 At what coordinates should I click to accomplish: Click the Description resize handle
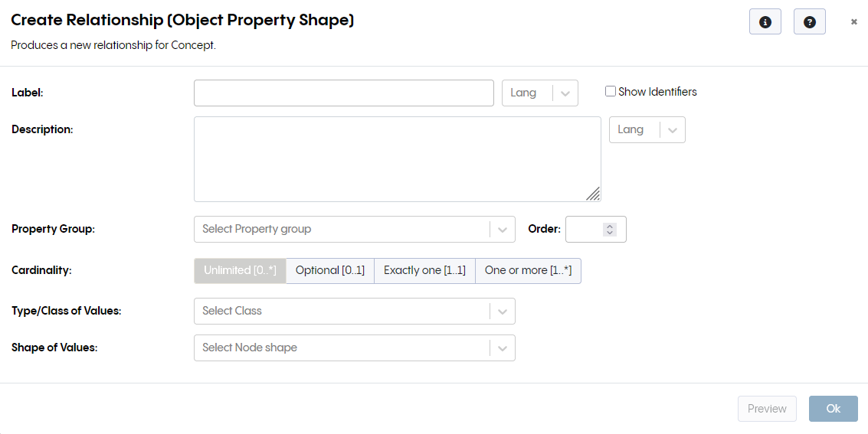[x=593, y=194]
